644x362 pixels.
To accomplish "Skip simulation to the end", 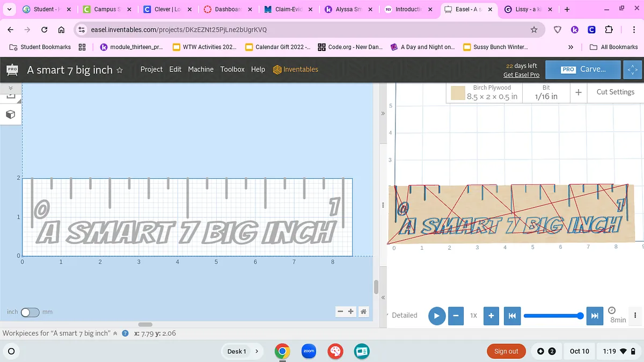I will (x=594, y=316).
